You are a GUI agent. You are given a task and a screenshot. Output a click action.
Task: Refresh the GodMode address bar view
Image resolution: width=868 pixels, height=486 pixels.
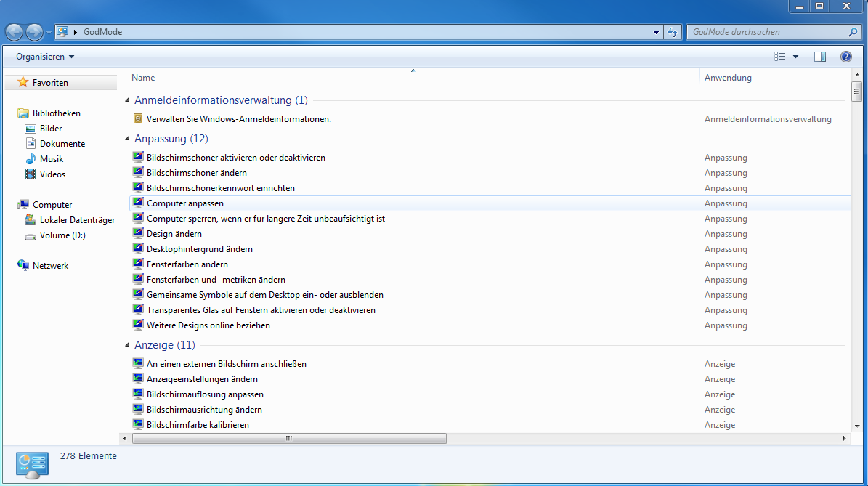(x=673, y=32)
